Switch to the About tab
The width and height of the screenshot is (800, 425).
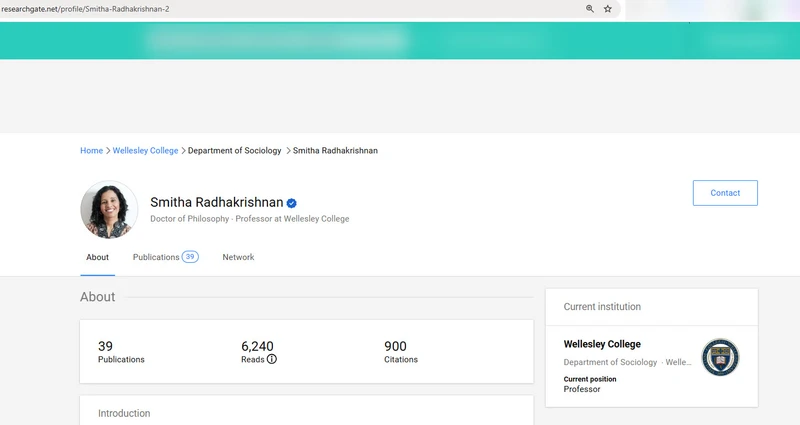(x=97, y=257)
